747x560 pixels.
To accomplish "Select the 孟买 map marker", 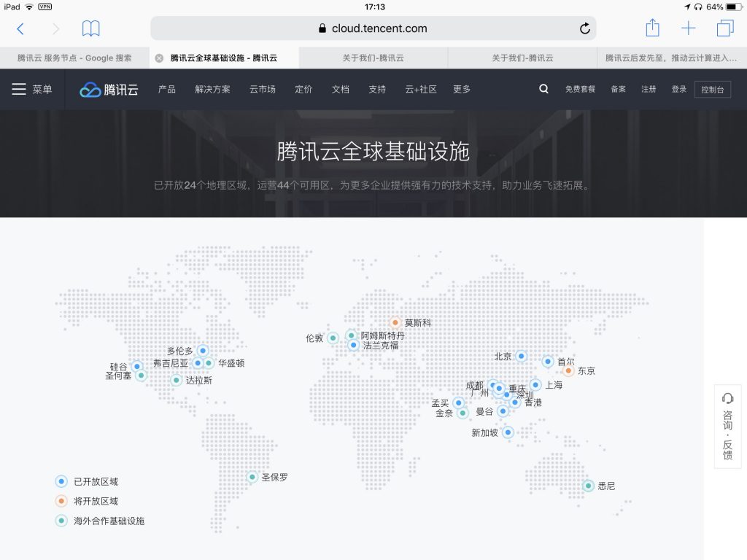I will (458, 402).
